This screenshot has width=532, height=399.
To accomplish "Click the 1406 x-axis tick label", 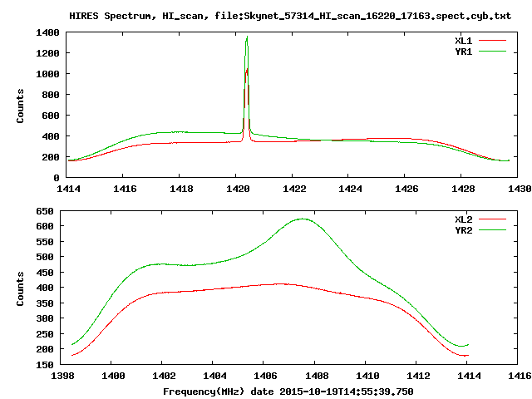I will pyautogui.click(x=266, y=376).
